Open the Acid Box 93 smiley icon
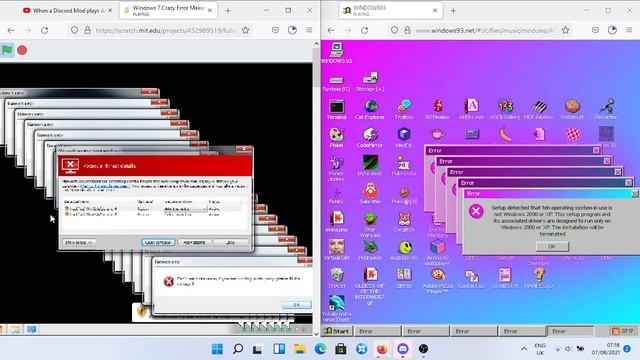Image resolution: width=640 pixels, height=360 pixels. coord(404,250)
